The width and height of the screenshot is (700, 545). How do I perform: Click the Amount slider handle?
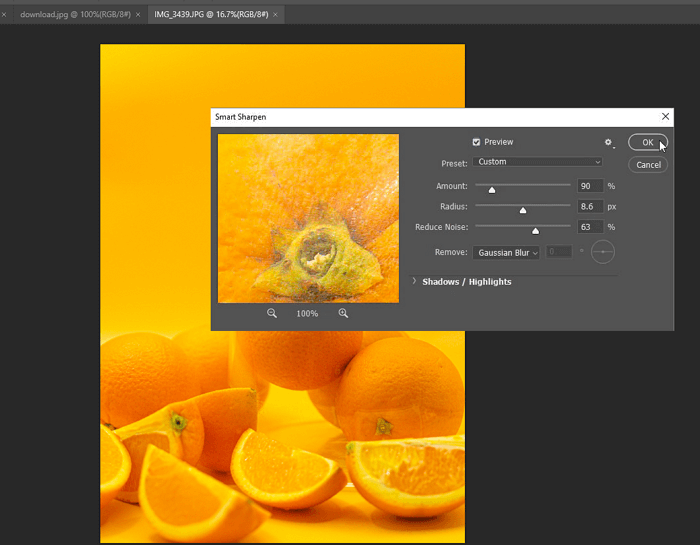492,189
